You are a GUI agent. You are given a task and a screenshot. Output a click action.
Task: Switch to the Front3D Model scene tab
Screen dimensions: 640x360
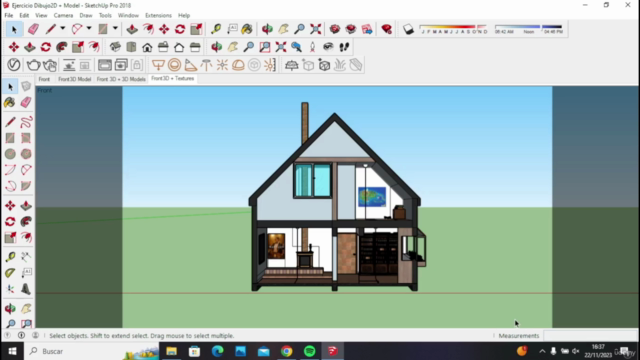point(74,79)
